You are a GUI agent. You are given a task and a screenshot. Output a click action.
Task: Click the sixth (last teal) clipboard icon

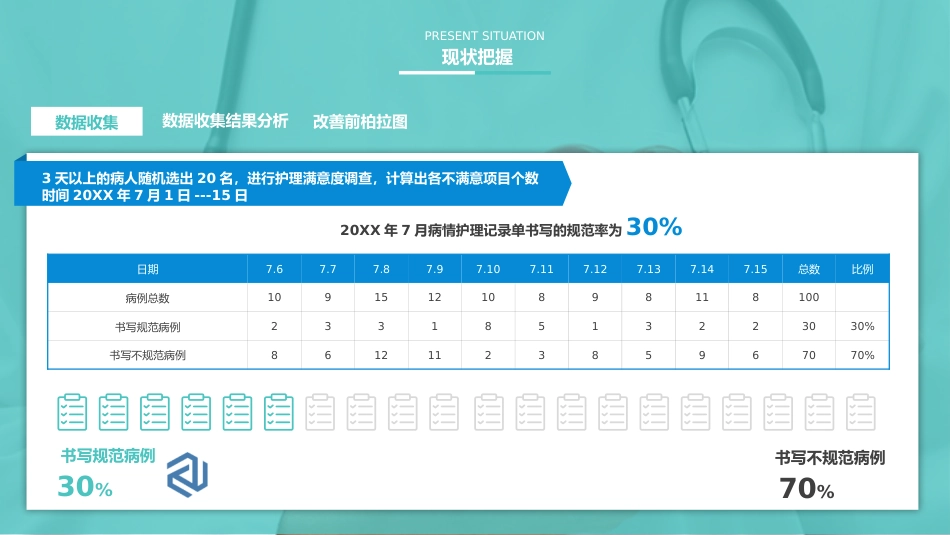pos(279,413)
